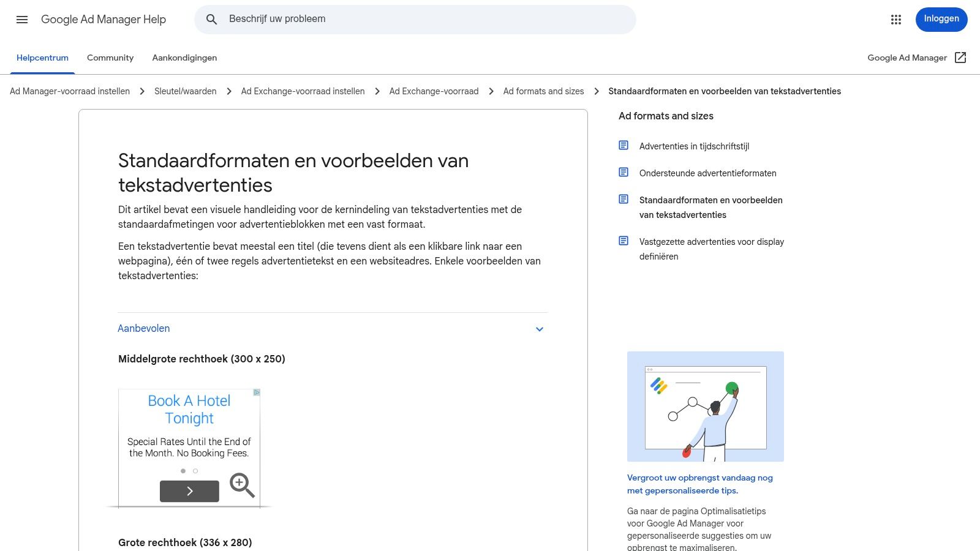Viewport: 980px width, 551px height.
Task: Open the Aankondigingen tab
Action: [184, 58]
